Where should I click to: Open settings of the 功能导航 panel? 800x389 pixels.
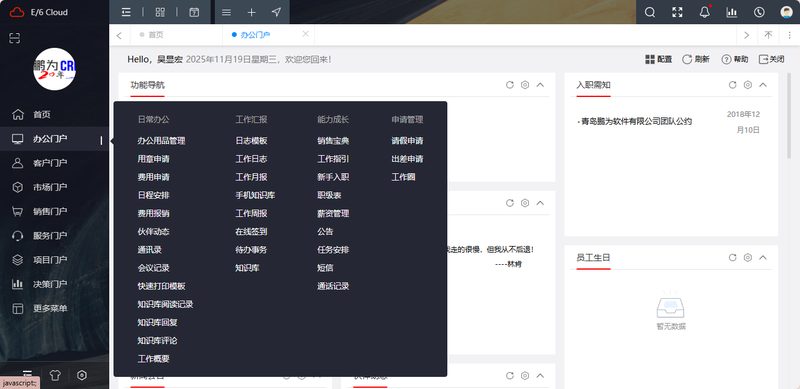point(525,85)
